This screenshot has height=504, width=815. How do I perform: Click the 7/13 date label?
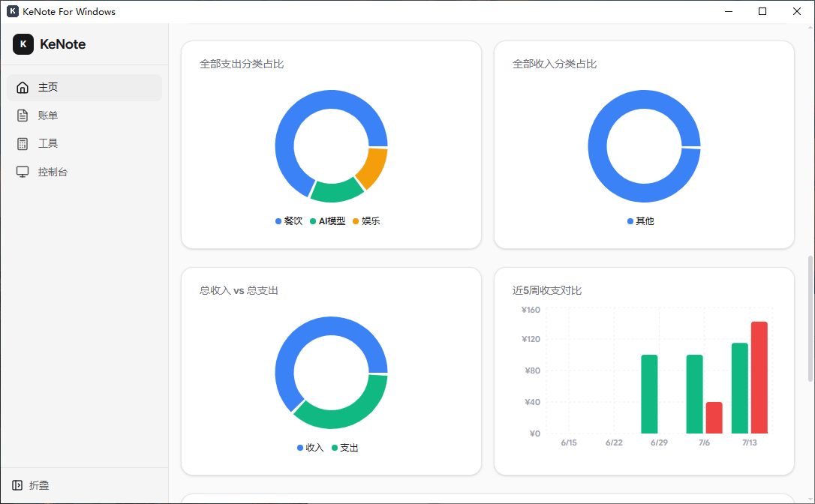(750, 442)
